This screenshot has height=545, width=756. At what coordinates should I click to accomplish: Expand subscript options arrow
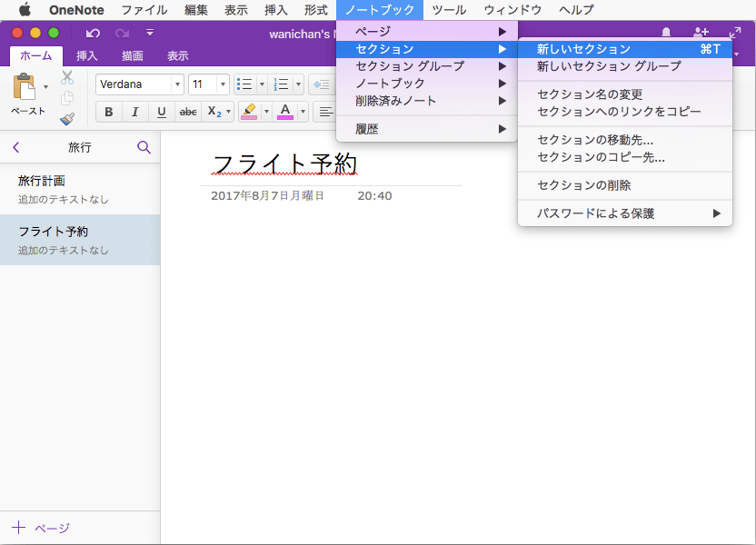[229, 112]
